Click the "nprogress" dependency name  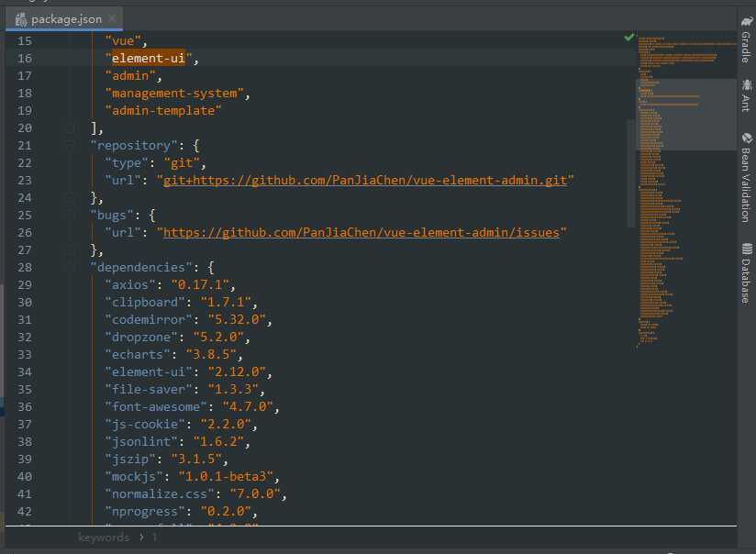click(x=145, y=511)
